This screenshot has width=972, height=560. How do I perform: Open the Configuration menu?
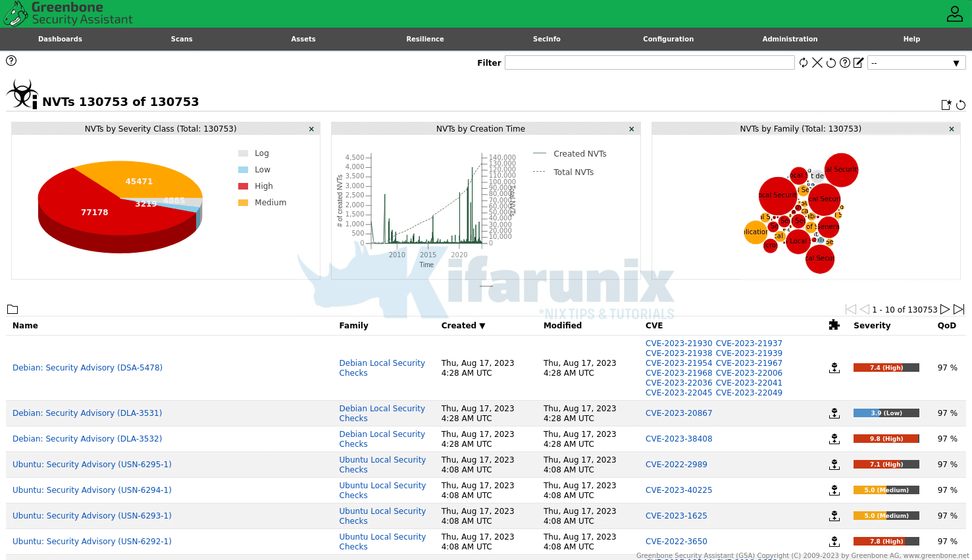click(x=669, y=39)
